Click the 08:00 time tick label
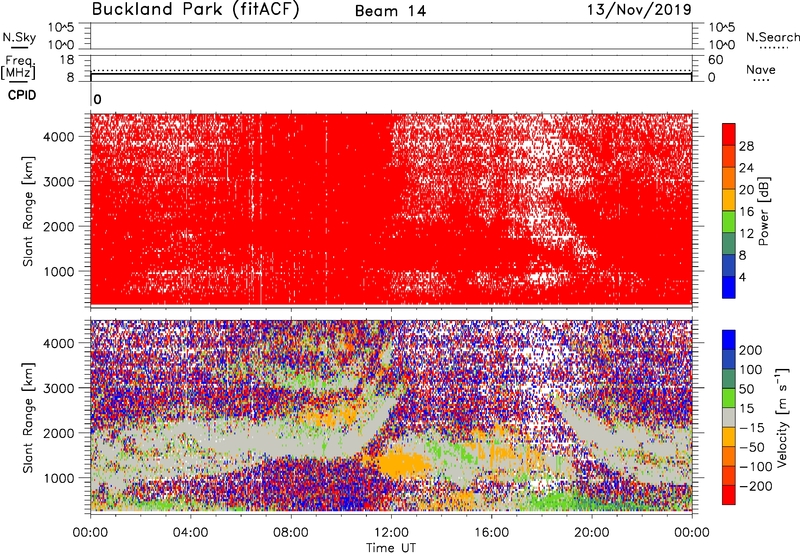This screenshot has height=554, width=800. pyautogui.click(x=290, y=533)
